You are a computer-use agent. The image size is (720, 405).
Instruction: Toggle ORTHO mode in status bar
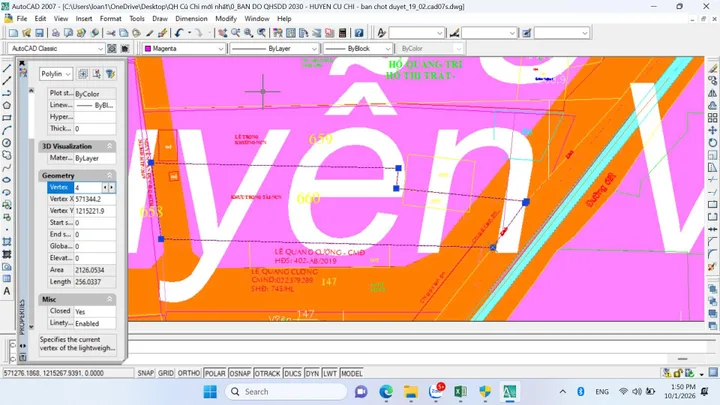(189, 373)
